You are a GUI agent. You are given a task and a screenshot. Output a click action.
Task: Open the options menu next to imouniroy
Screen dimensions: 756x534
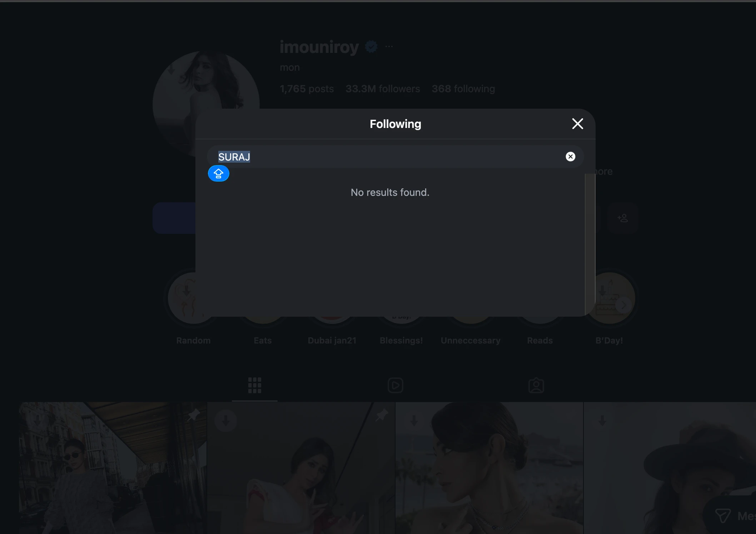389,46
